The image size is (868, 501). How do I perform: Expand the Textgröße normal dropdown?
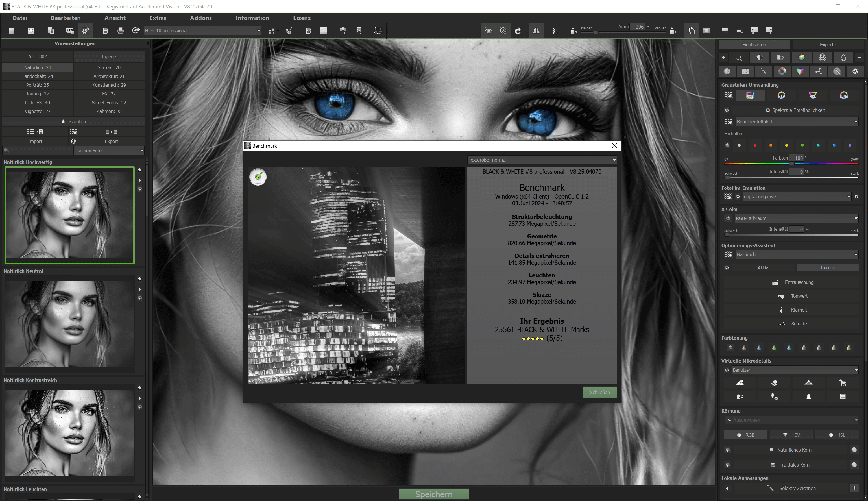click(614, 160)
